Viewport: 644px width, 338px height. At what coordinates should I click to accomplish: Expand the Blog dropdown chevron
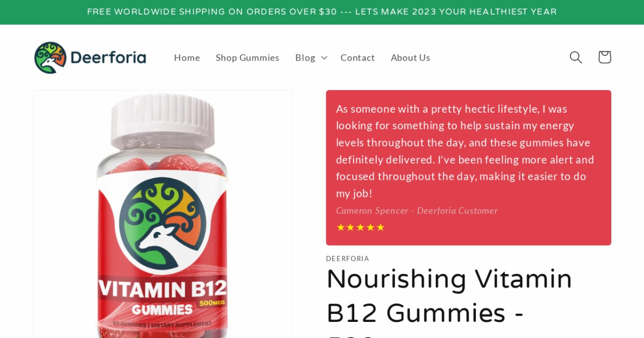click(x=324, y=57)
